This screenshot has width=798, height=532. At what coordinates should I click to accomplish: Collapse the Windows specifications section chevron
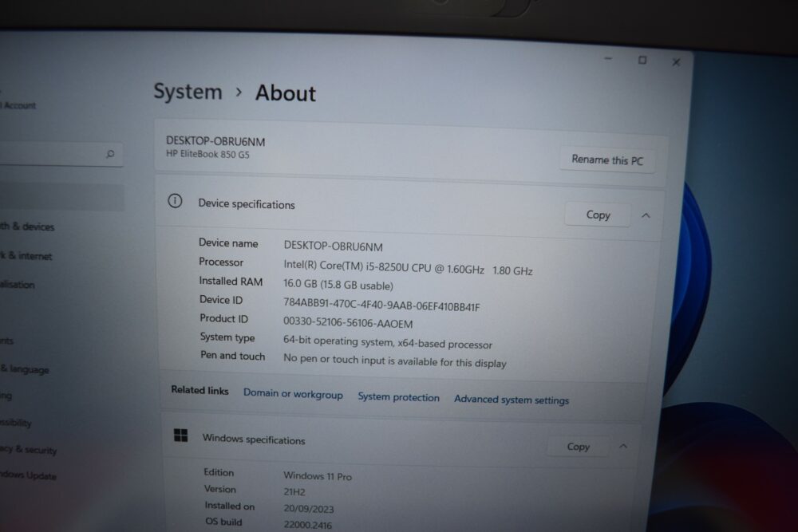(623, 446)
